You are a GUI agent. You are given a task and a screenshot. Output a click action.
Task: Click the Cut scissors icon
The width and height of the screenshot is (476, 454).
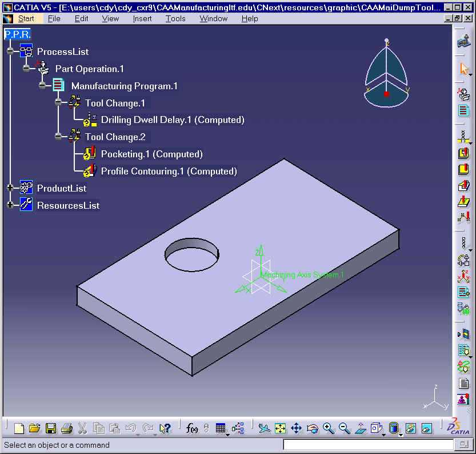pyautogui.click(x=82, y=428)
